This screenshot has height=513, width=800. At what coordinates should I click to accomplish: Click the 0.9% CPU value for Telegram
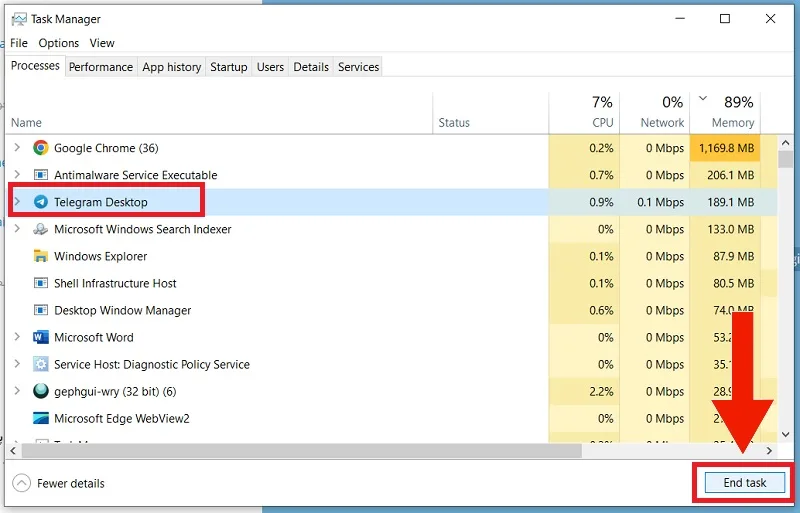(x=601, y=202)
